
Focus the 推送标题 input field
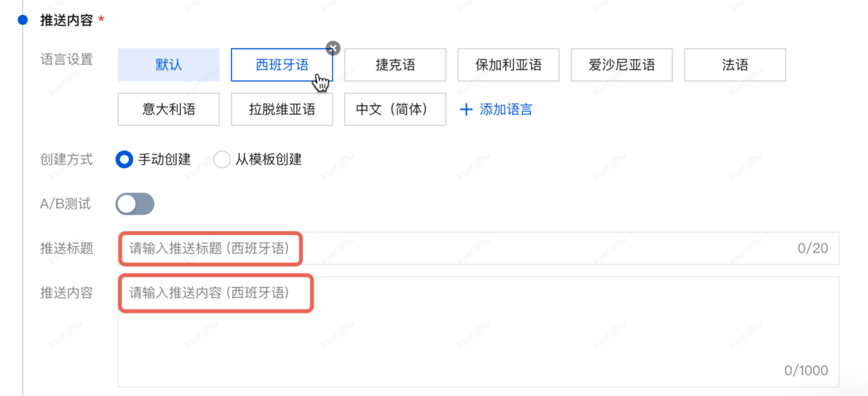[x=472, y=248]
